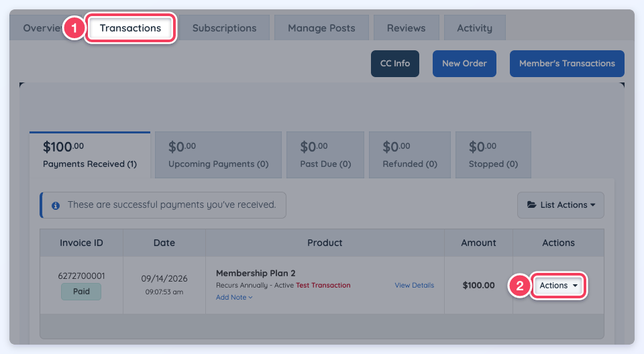Show the Refunded (0) tab

(410, 155)
